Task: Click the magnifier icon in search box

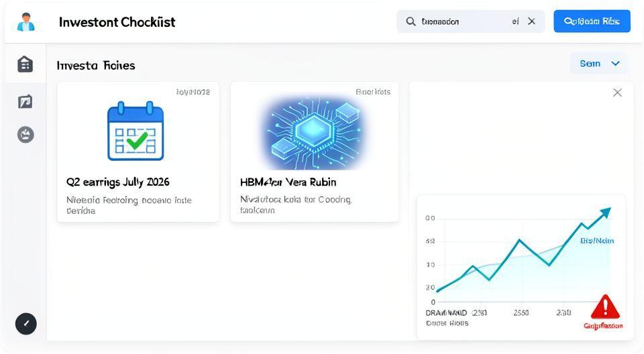Action: coord(411,21)
